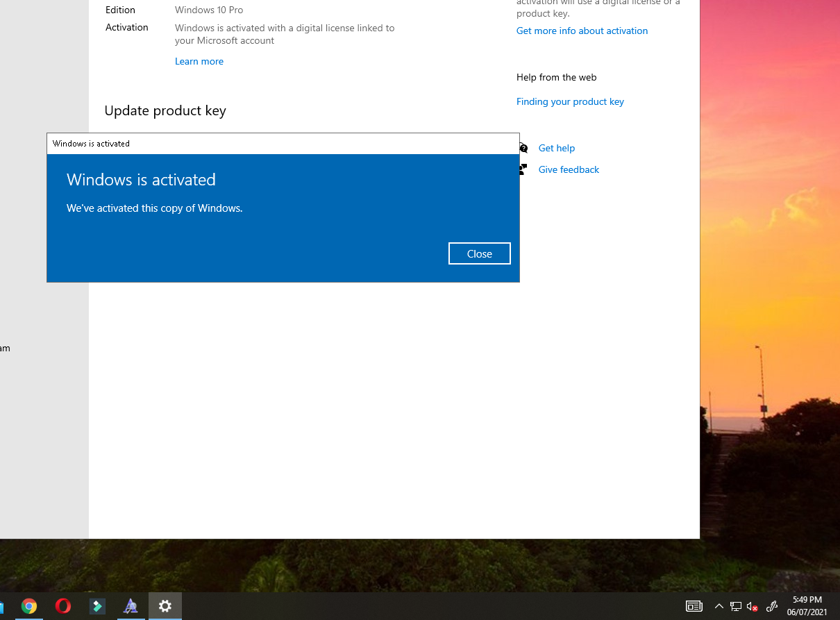Viewport: 840px width, 620px height.
Task: Open the blue letter A taskbar app
Action: point(131,606)
